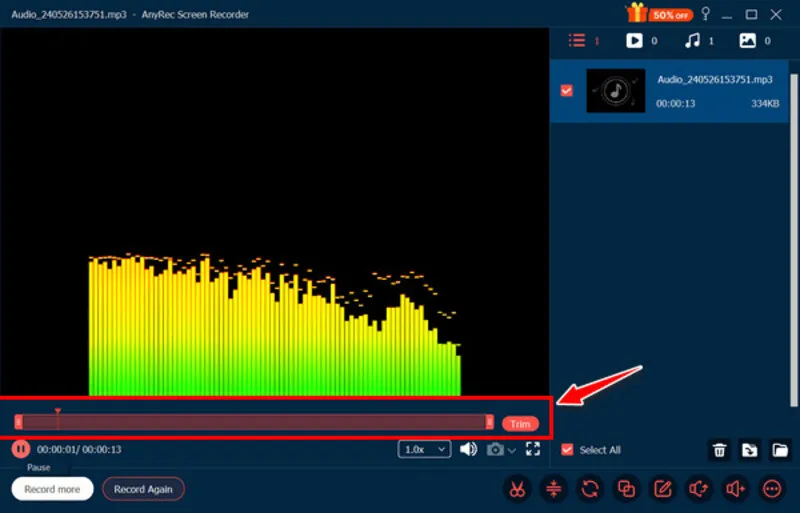
Task: Open the recordings folder icon
Action: [x=780, y=450]
